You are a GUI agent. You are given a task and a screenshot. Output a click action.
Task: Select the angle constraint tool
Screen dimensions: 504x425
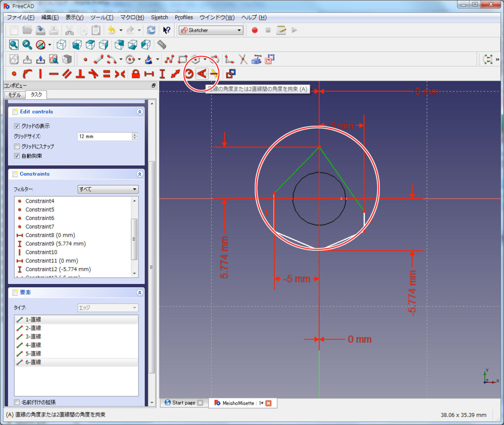click(201, 74)
